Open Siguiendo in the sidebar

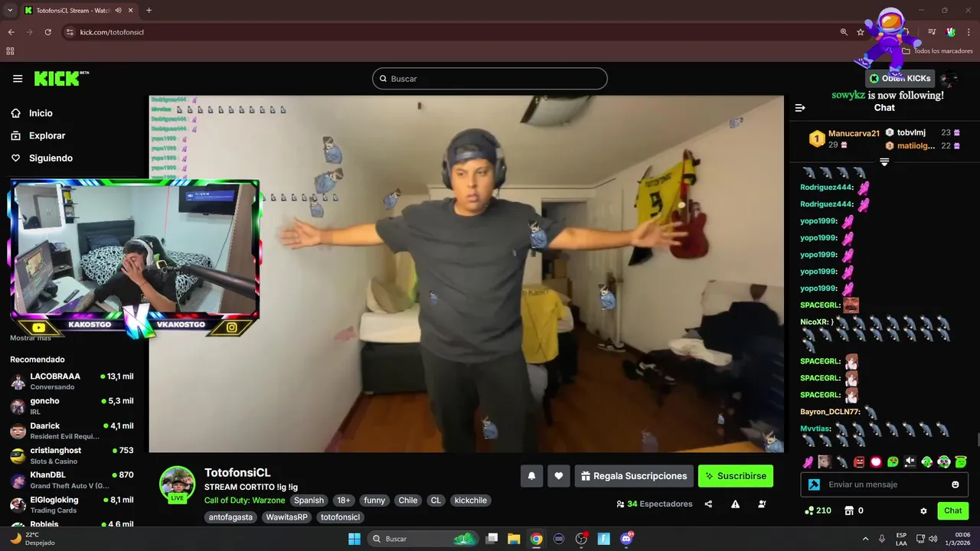51,158
